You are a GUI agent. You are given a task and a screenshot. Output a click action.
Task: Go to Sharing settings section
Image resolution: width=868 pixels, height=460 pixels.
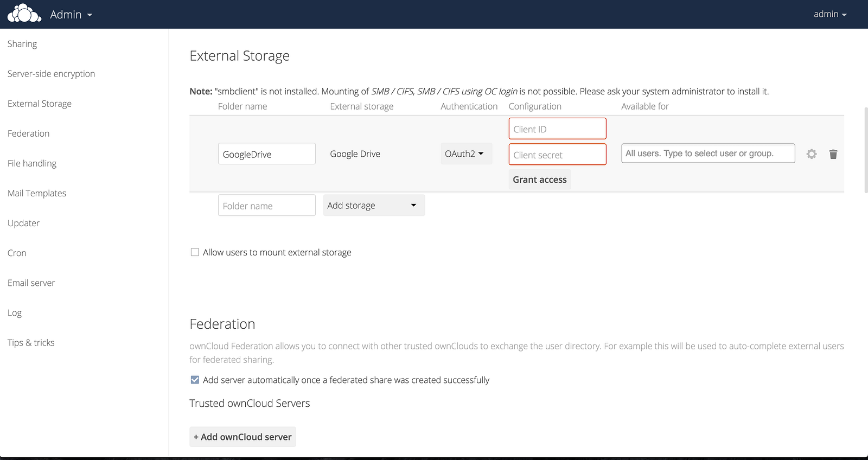click(22, 44)
